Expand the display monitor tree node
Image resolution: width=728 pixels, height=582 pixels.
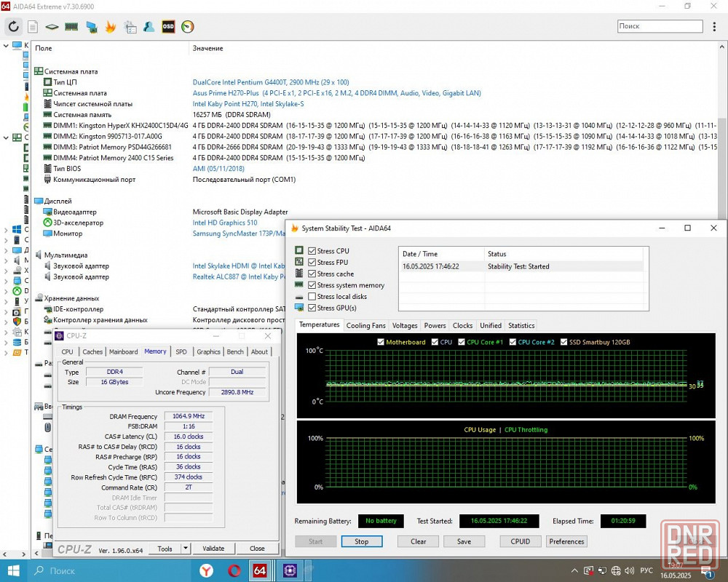click(6, 250)
